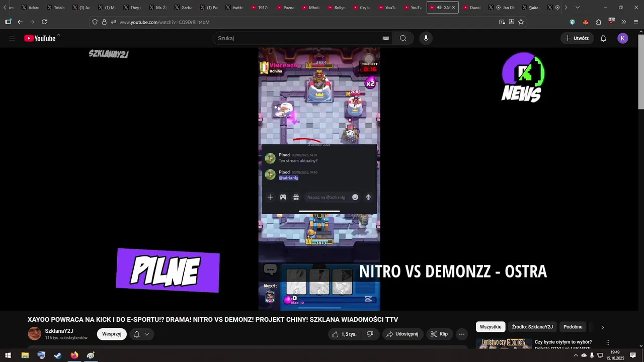Open options for the 'Czy bycie otyłym' video
The height and width of the screenshot is (362, 644).
[608, 342]
